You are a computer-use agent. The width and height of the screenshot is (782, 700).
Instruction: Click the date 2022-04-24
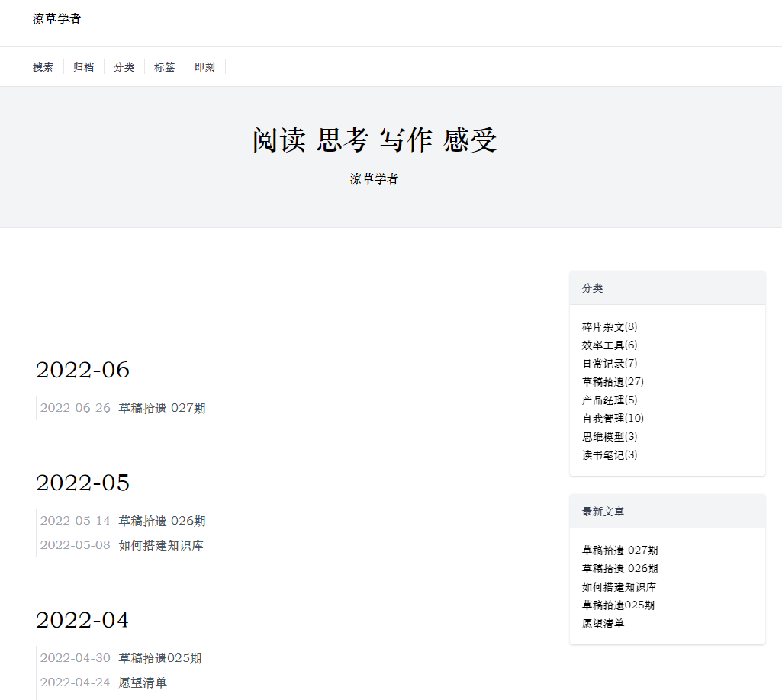tap(75, 682)
